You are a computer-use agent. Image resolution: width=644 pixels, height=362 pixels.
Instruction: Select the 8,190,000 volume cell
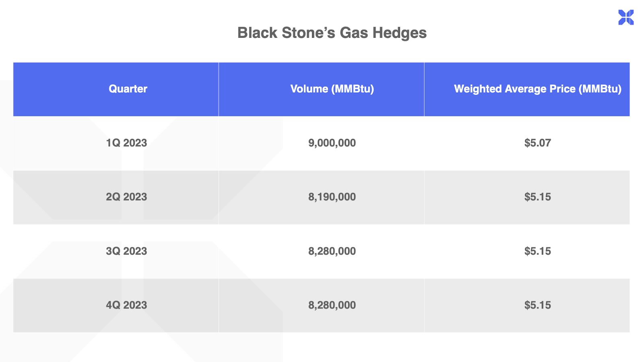click(332, 197)
